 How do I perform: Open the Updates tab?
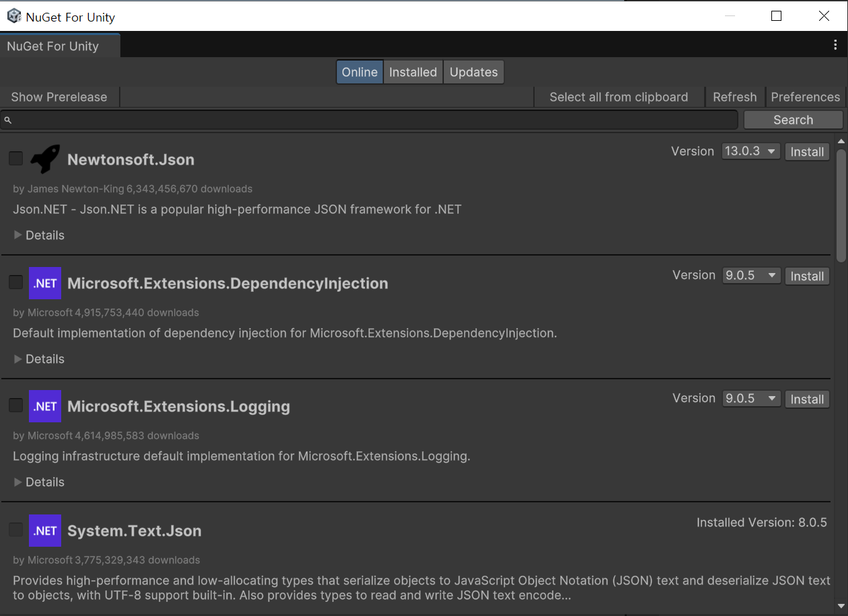coord(473,72)
